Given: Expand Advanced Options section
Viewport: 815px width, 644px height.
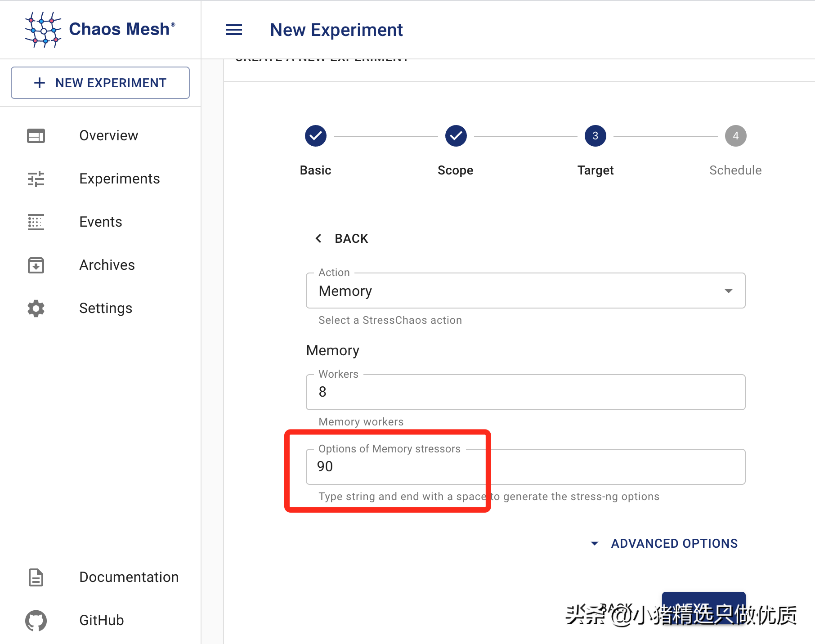Looking at the screenshot, I should 664,543.
